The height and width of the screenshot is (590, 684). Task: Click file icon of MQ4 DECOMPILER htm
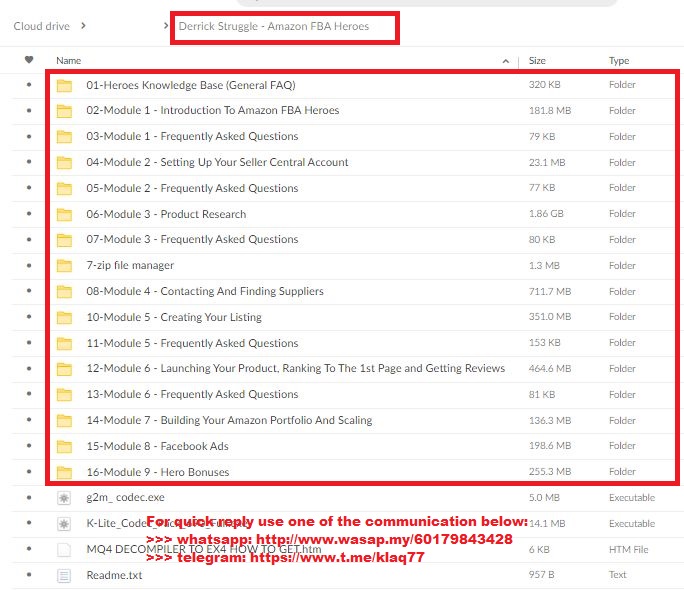pyautogui.click(x=64, y=550)
